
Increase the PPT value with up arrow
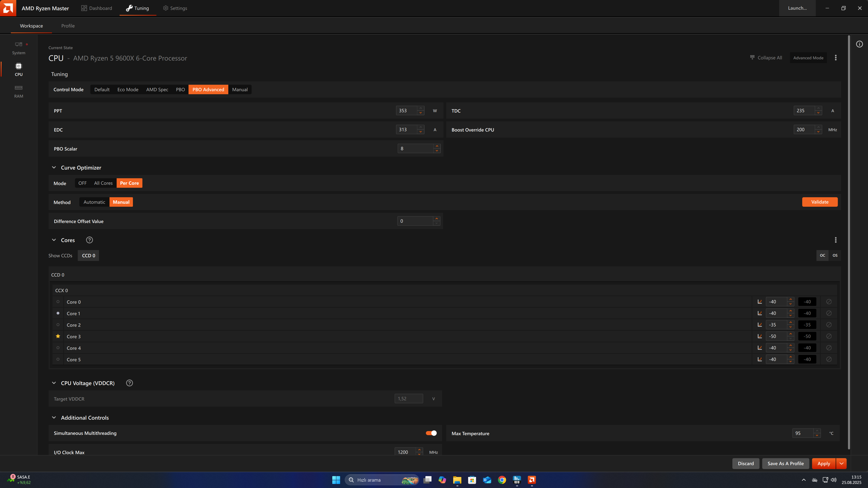pyautogui.click(x=420, y=108)
